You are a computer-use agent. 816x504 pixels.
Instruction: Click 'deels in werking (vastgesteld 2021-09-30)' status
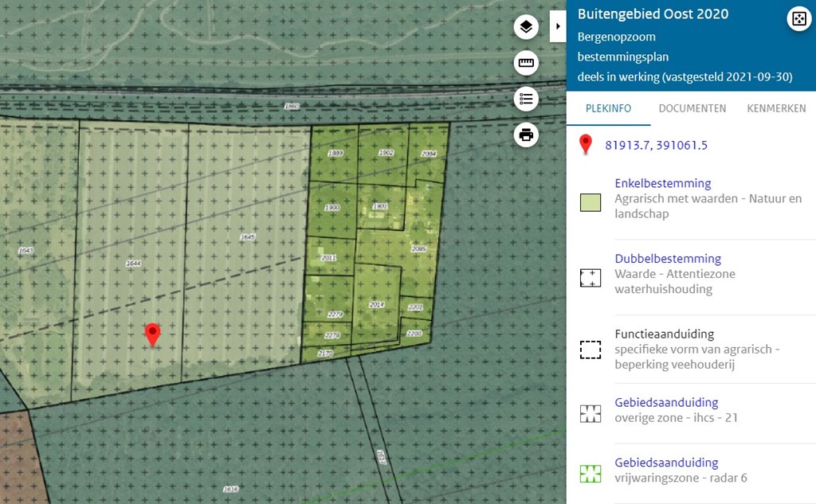point(685,77)
